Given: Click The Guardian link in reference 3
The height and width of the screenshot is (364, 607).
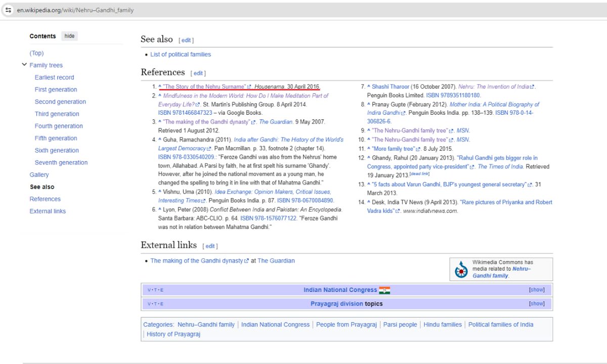Looking at the screenshot, I should (276, 122).
